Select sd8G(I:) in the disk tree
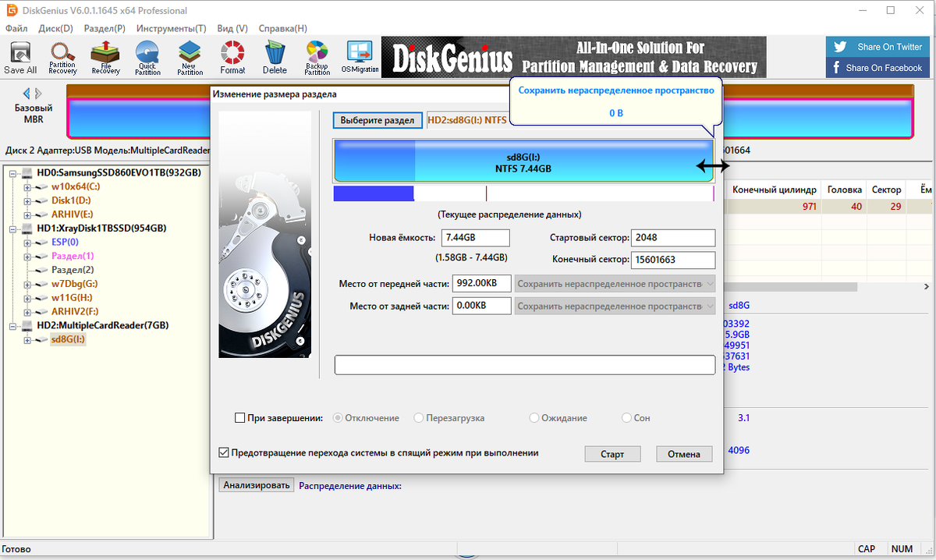This screenshot has width=936, height=560. pyautogui.click(x=68, y=339)
